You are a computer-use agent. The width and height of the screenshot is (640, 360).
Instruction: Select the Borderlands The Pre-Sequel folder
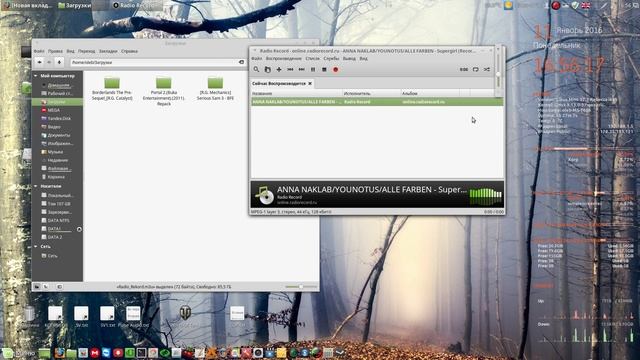(x=112, y=89)
